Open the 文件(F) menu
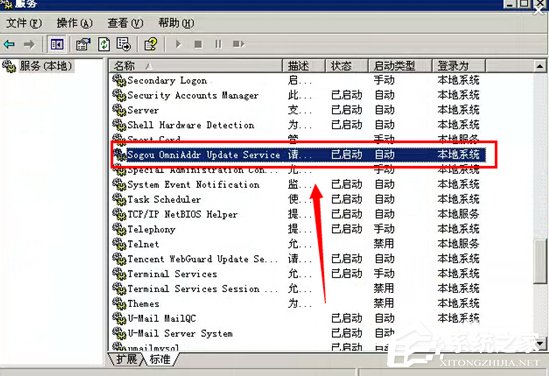The width and height of the screenshot is (549, 376). click(23, 23)
